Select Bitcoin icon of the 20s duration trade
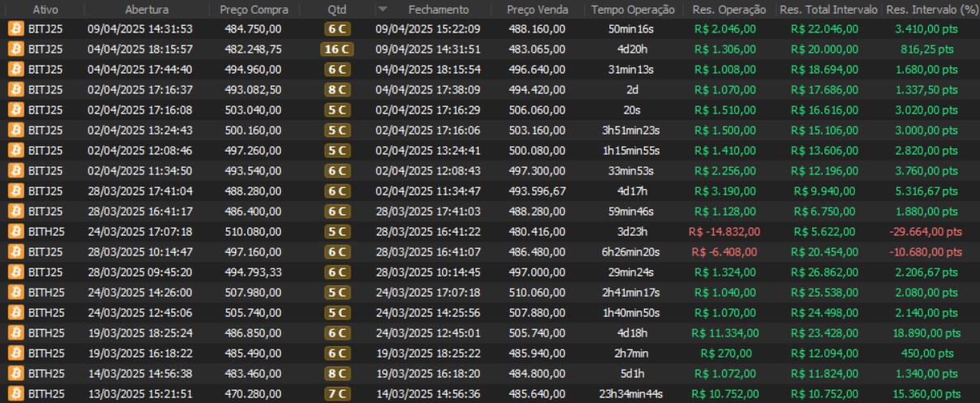This screenshot has height=403, width=980. tap(15, 109)
